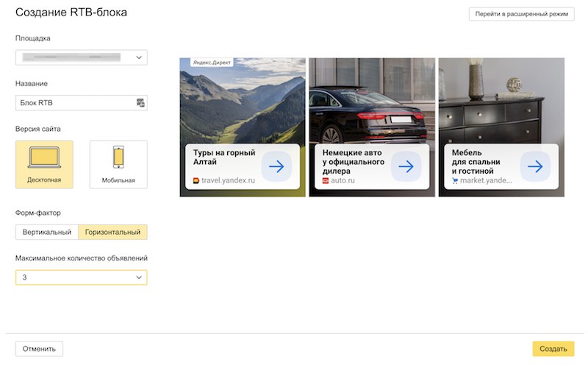Click the market.yande... link text
The height and width of the screenshot is (365, 588).
click(486, 180)
